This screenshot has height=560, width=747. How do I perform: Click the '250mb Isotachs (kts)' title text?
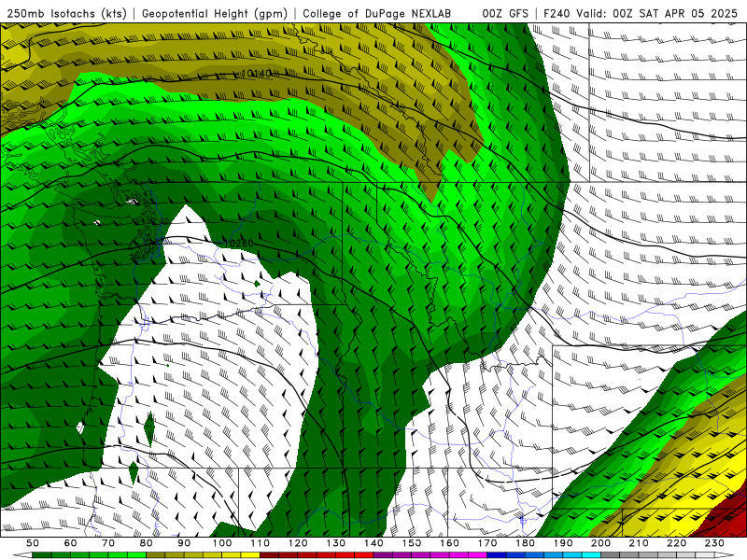(66, 13)
